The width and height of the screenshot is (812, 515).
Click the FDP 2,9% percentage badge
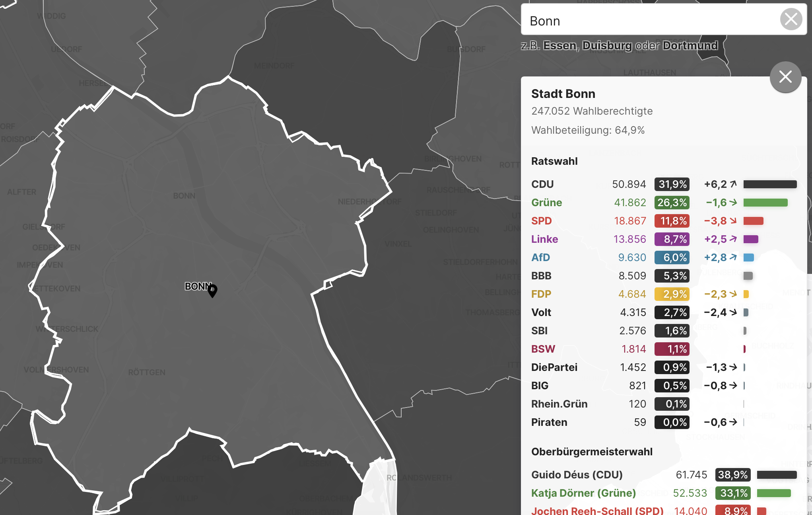click(x=672, y=294)
